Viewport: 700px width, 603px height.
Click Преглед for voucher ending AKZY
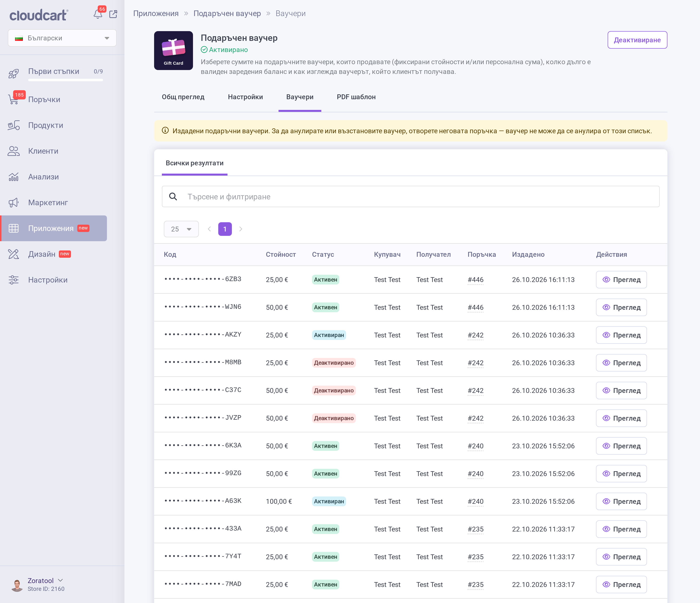(621, 335)
